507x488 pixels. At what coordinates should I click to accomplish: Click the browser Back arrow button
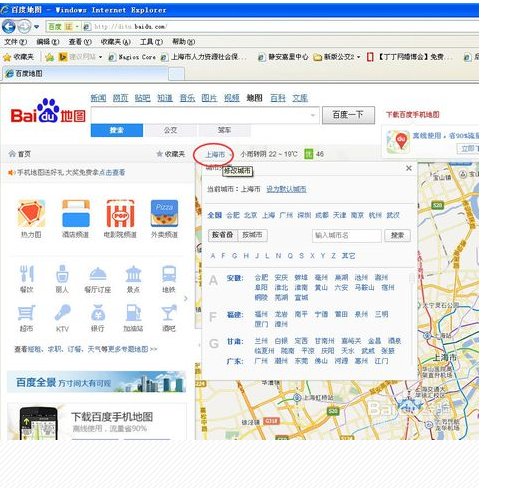[x=9, y=26]
